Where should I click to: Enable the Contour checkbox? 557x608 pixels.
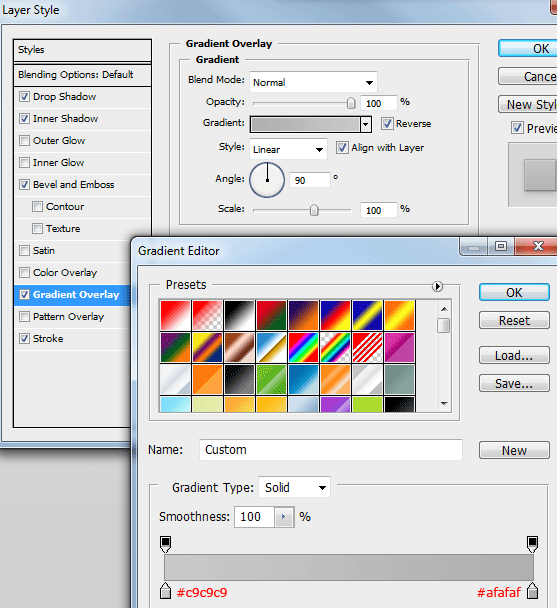(37, 207)
